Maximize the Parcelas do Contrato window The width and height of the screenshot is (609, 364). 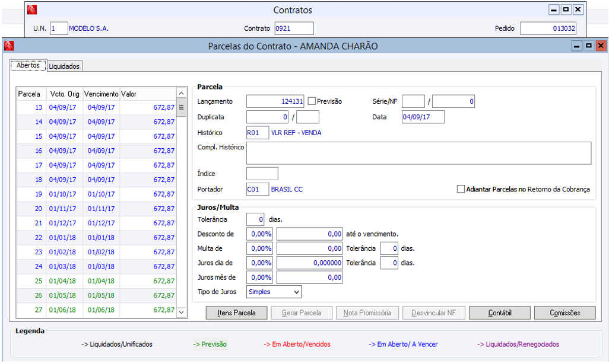pyautogui.click(x=588, y=46)
